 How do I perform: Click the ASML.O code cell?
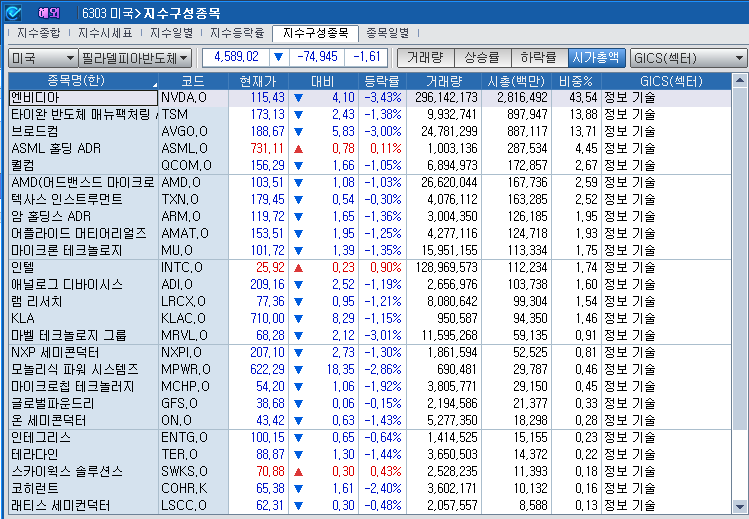193,148
